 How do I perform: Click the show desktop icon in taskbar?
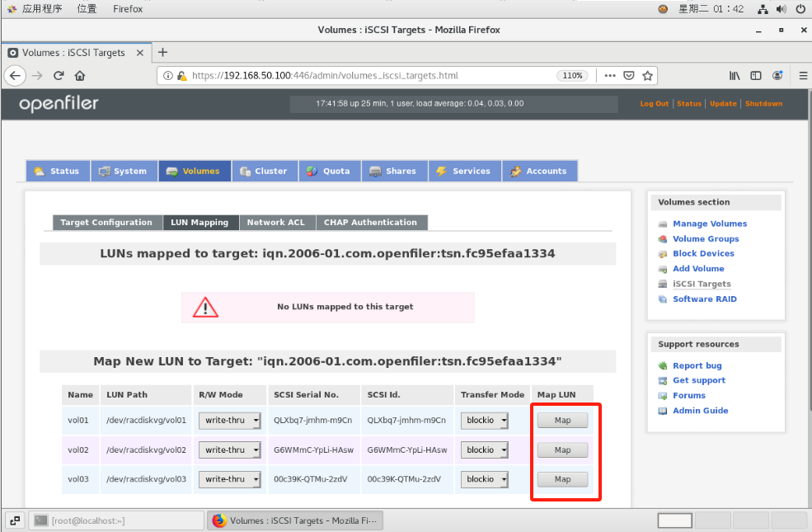[x=15, y=520]
